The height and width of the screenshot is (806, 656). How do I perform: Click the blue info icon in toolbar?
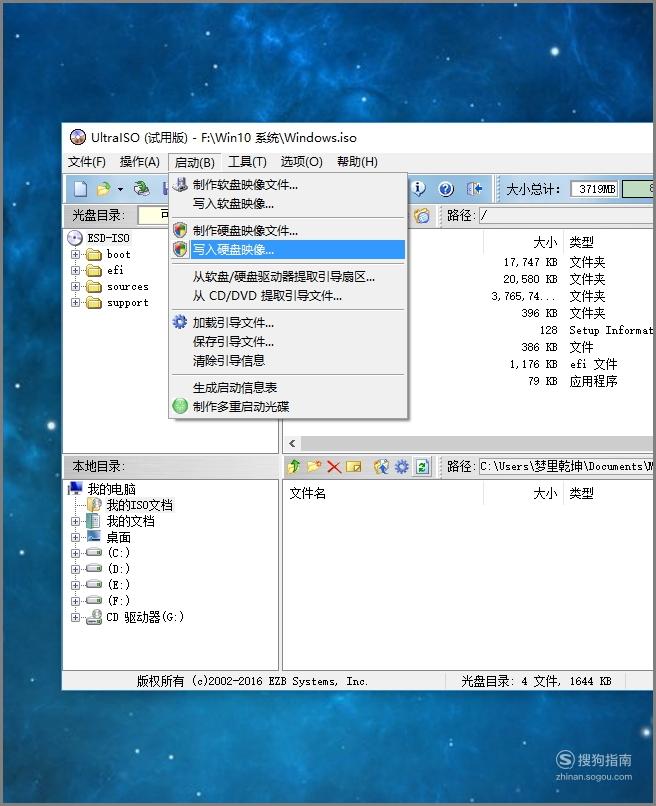419,189
